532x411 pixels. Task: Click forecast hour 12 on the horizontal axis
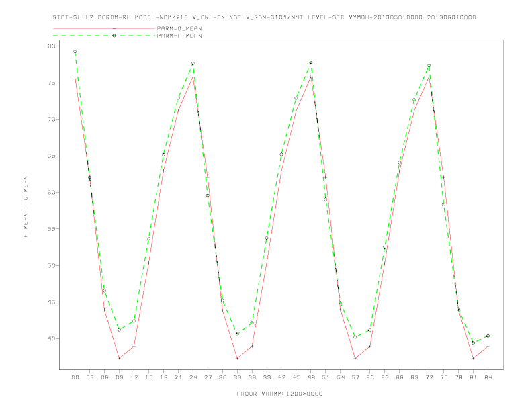click(x=134, y=377)
